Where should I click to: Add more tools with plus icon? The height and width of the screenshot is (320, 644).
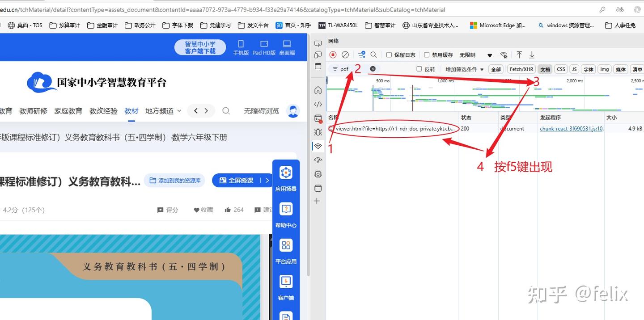click(317, 201)
